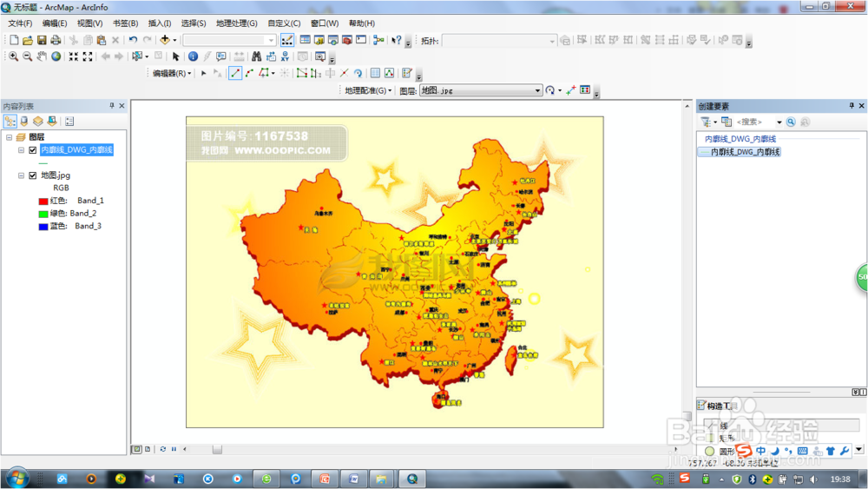Open the 编辑(E) menu
868x489 pixels.
[x=54, y=23]
